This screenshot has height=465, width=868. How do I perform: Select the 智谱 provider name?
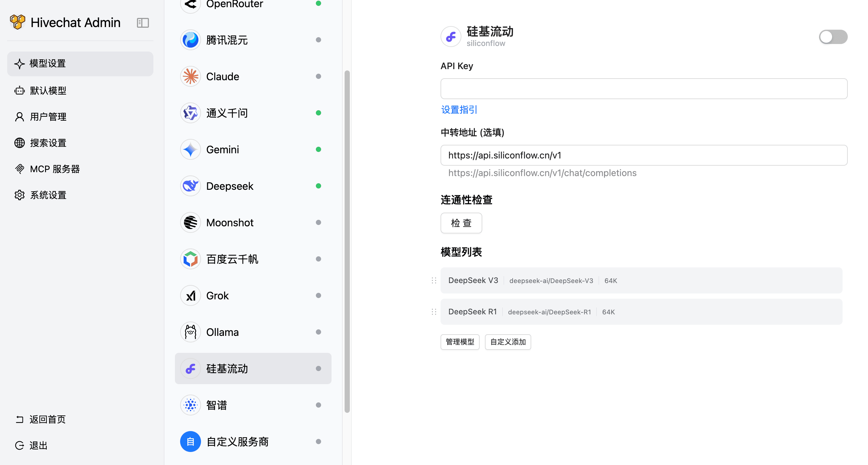[217, 405]
